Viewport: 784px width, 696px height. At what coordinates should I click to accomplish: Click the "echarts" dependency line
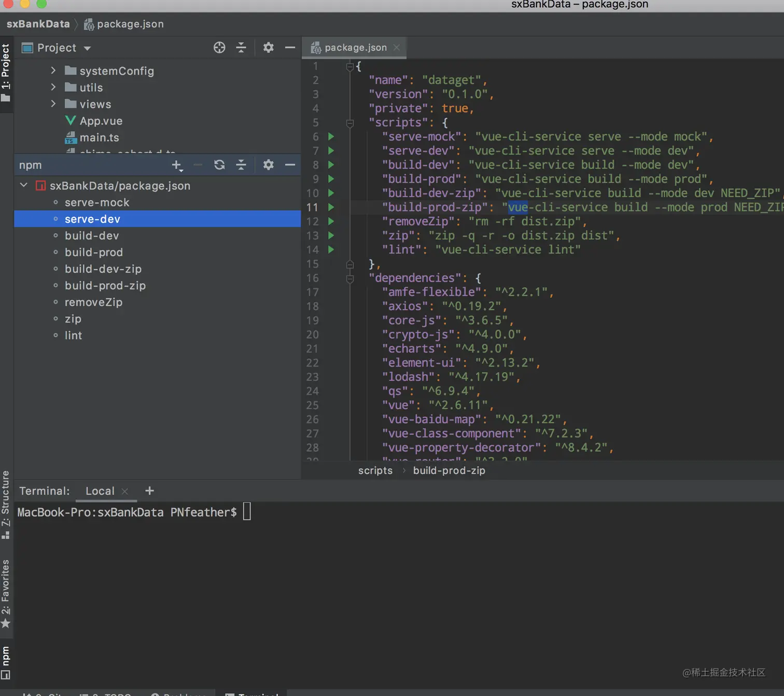click(x=447, y=349)
